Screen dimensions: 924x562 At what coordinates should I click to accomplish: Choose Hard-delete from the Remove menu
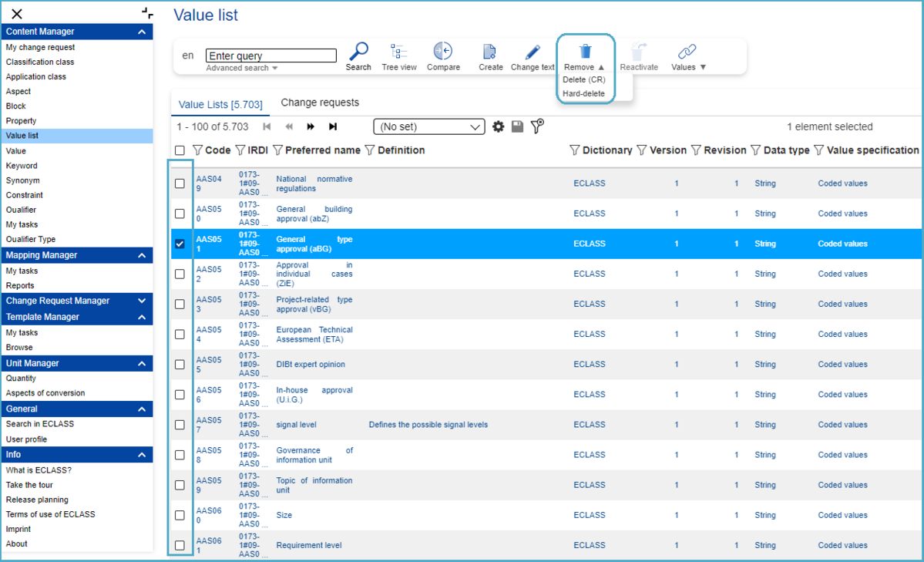pyautogui.click(x=583, y=93)
